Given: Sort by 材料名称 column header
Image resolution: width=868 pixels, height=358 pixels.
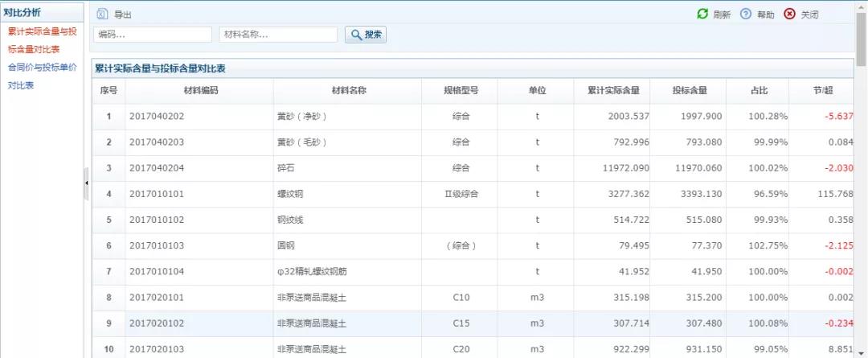Looking at the screenshot, I should coord(348,91).
